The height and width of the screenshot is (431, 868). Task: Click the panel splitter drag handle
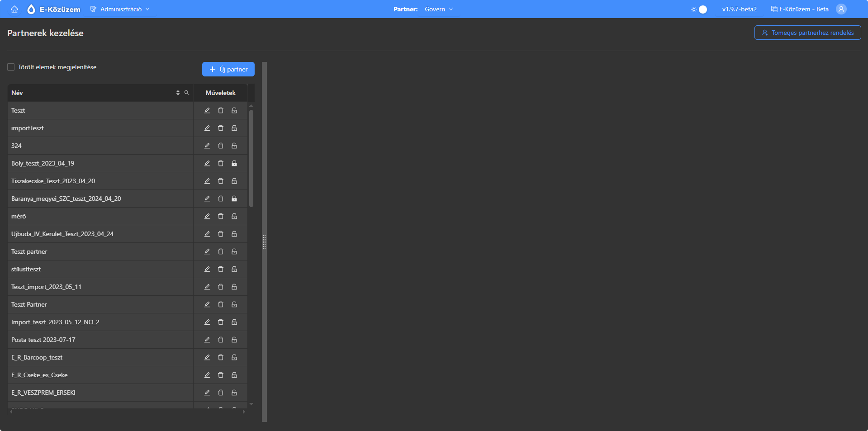point(264,242)
